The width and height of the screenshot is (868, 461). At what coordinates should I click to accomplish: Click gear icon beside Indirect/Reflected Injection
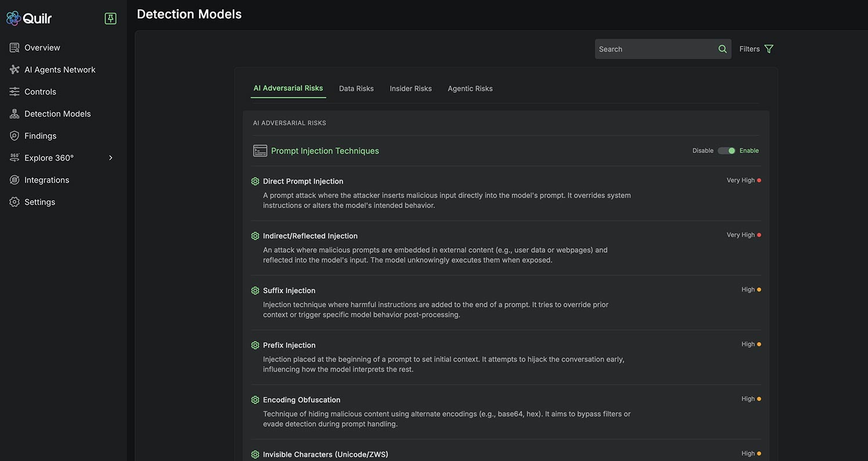(255, 236)
